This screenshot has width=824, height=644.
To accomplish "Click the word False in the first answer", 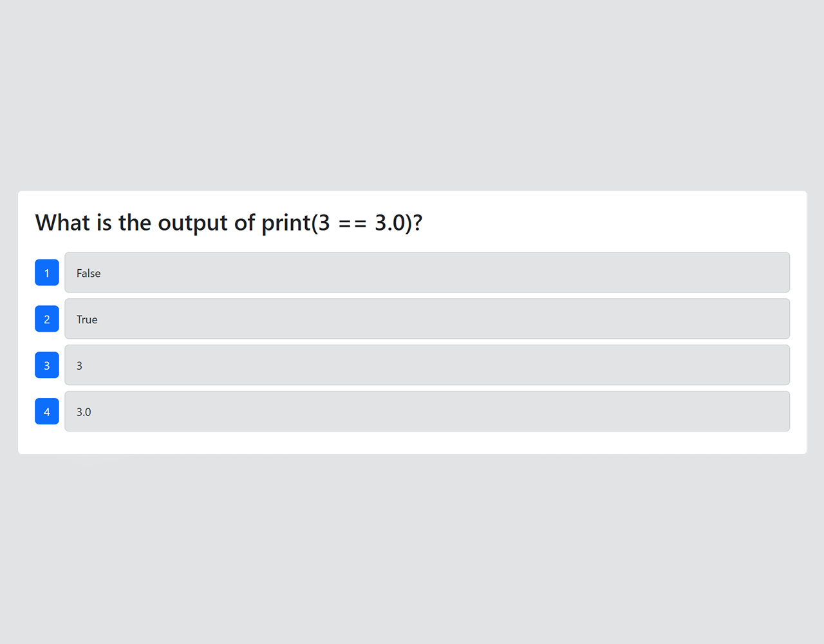I will click(x=88, y=273).
